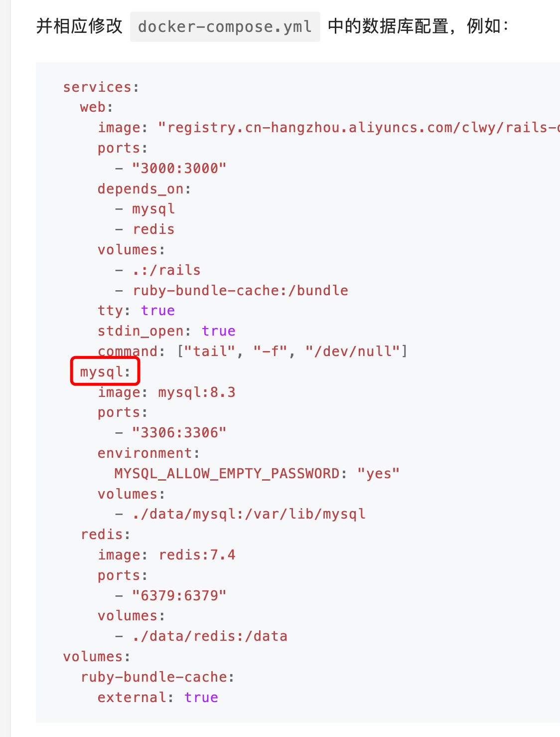Click the services: top-level key
This screenshot has width=560, height=737.
click(101, 87)
